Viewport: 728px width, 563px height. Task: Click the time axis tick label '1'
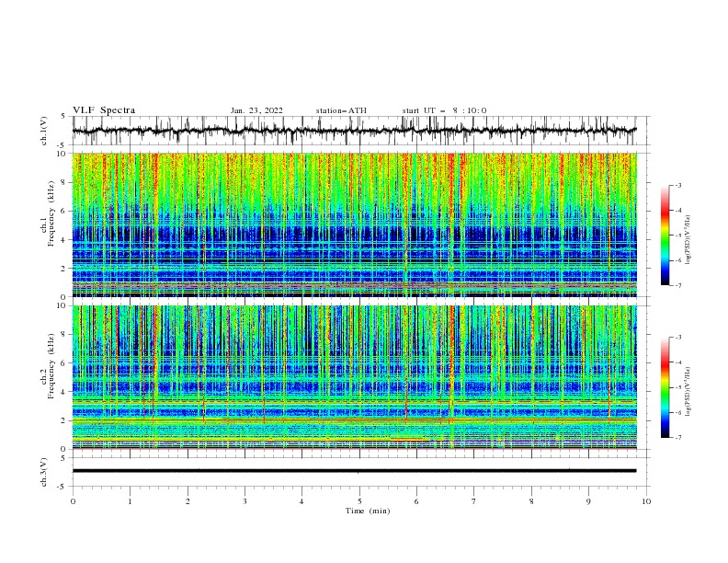click(130, 501)
